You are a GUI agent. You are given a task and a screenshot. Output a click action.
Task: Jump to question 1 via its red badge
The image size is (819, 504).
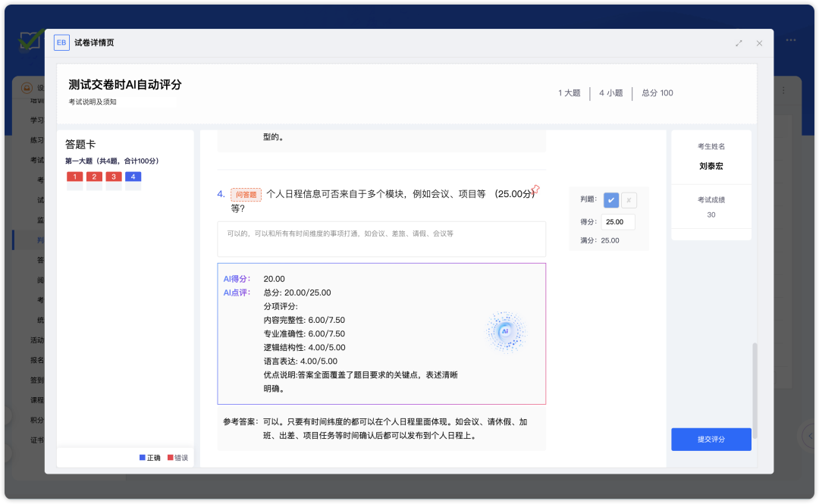74,177
